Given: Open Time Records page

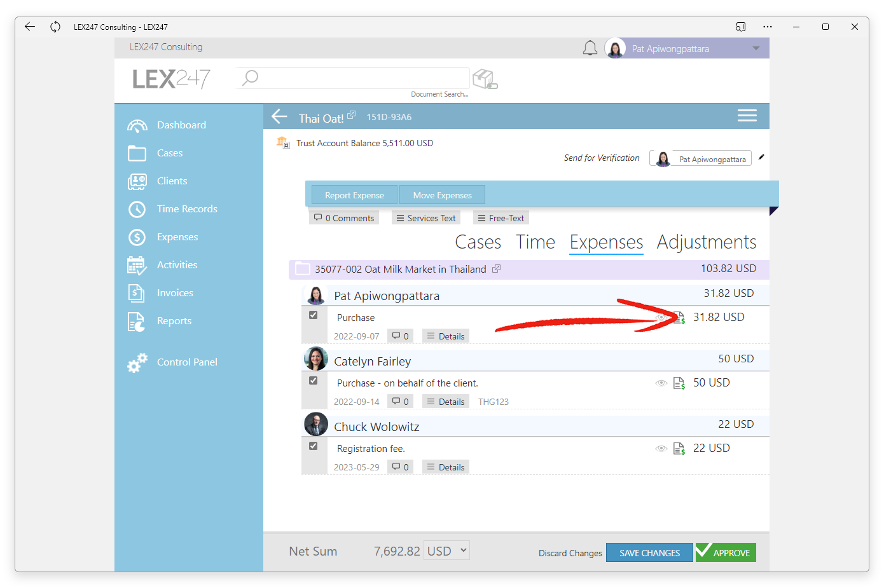Looking at the screenshot, I should (x=172, y=209).
